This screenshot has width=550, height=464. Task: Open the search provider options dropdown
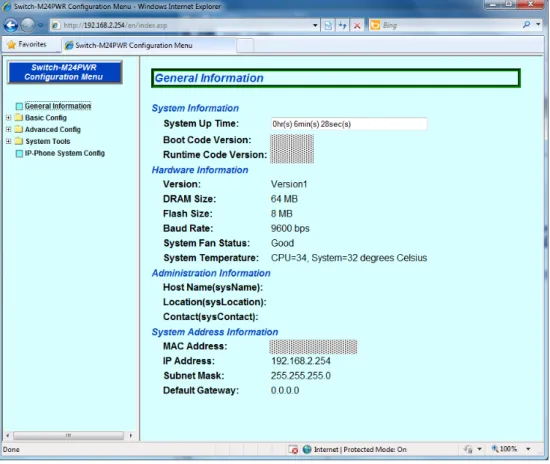538,25
